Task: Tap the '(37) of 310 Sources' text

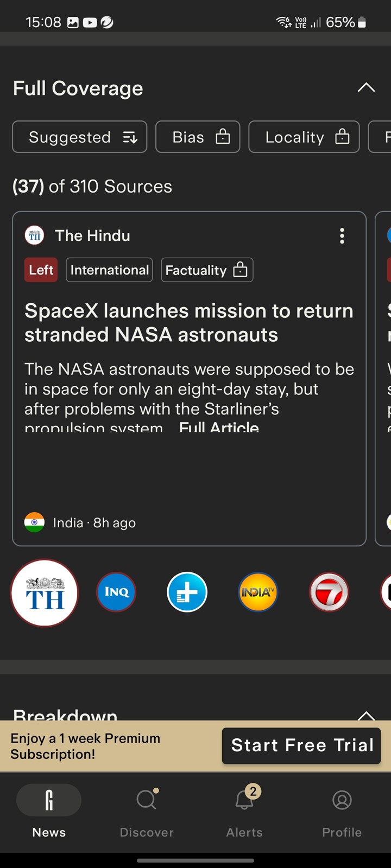Action: coord(92,186)
